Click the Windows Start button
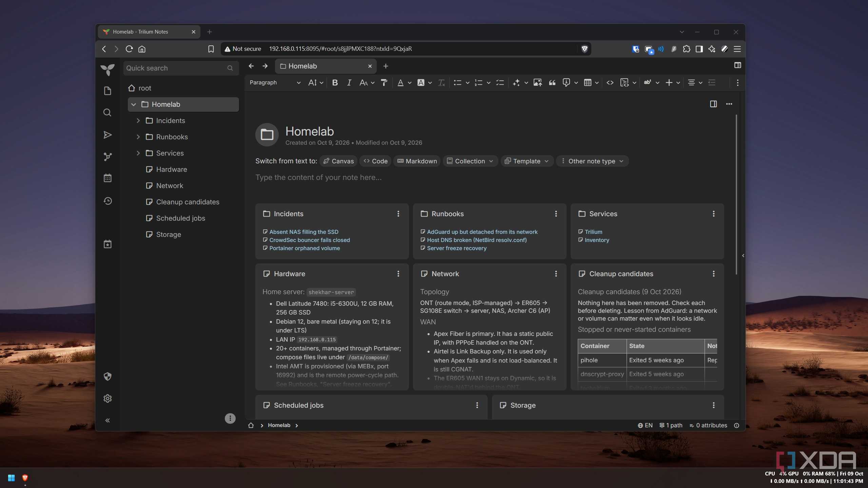Viewport: 868px width, 488px height. point(11,478)
